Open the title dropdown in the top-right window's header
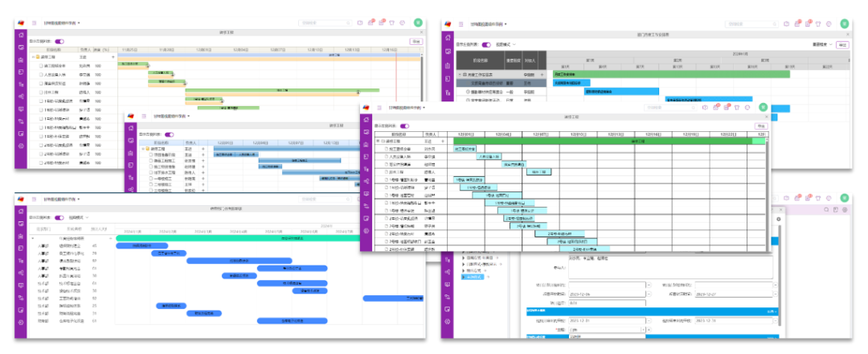This screenshot has width=868, height=354. coord(506,24)
